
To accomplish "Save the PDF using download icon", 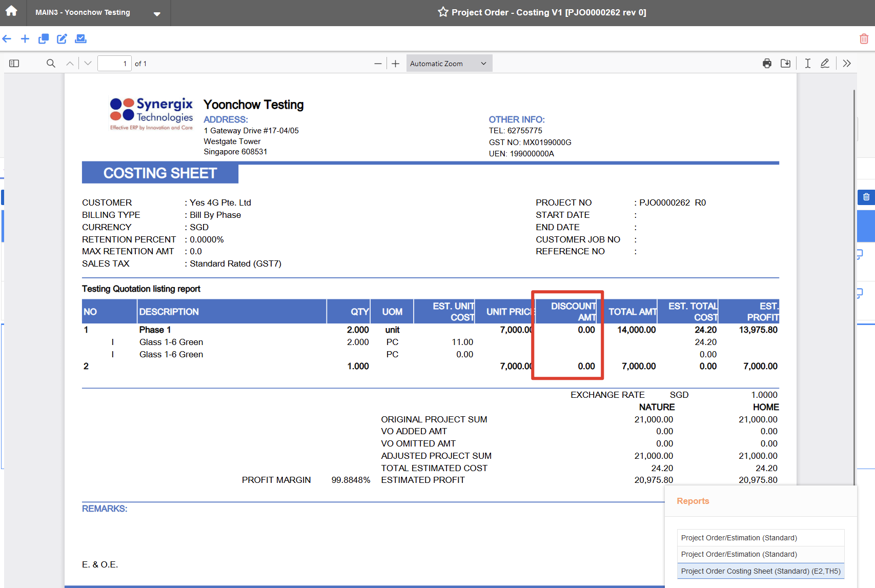I will (785, 64).
